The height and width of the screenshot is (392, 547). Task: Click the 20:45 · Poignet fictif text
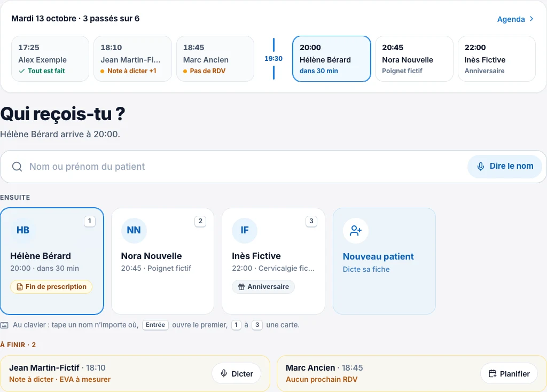pyautogui.click(x=157, y=268)
